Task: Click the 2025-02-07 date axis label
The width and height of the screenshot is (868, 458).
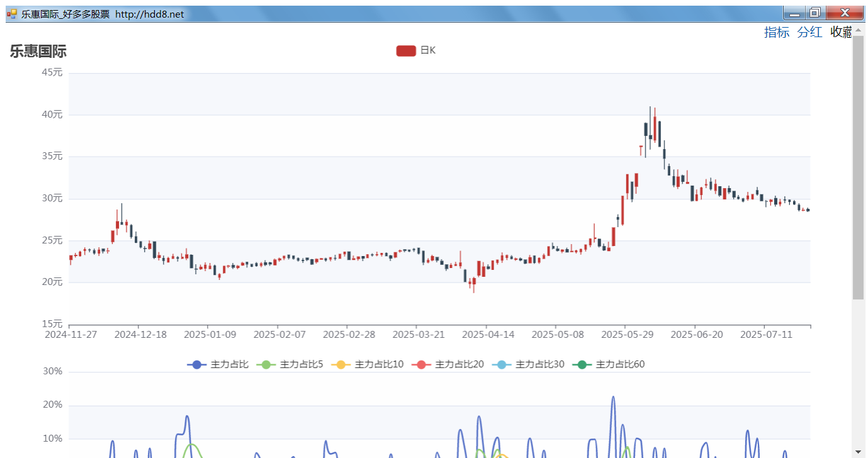Action: (x=279, y=334)
